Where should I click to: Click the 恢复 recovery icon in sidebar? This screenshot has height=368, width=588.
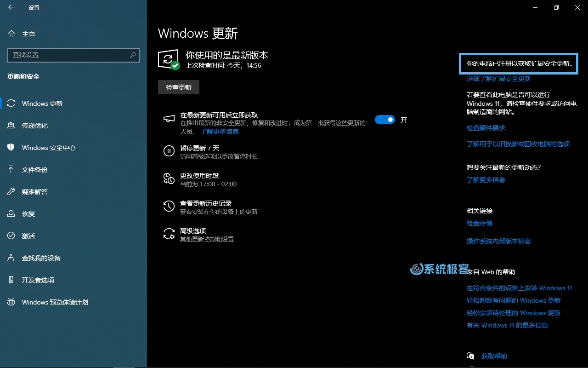pyautogui.click(x=11, y=214)
